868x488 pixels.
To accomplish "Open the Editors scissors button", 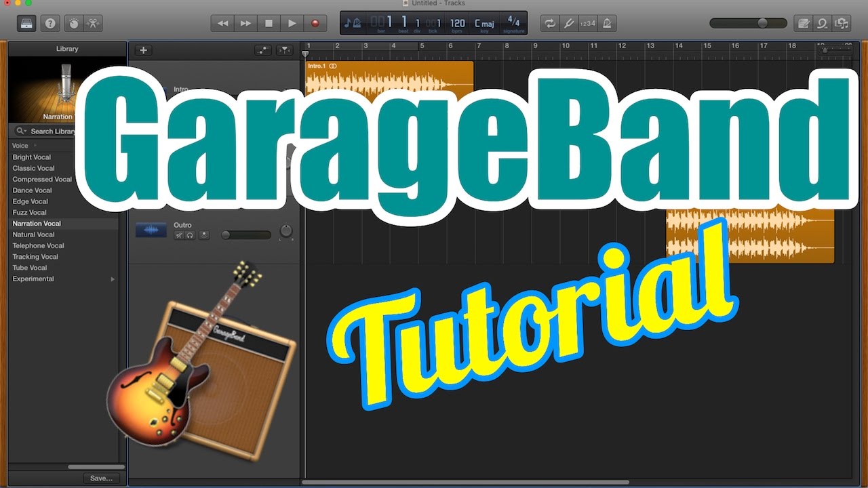I will point(92,23).
